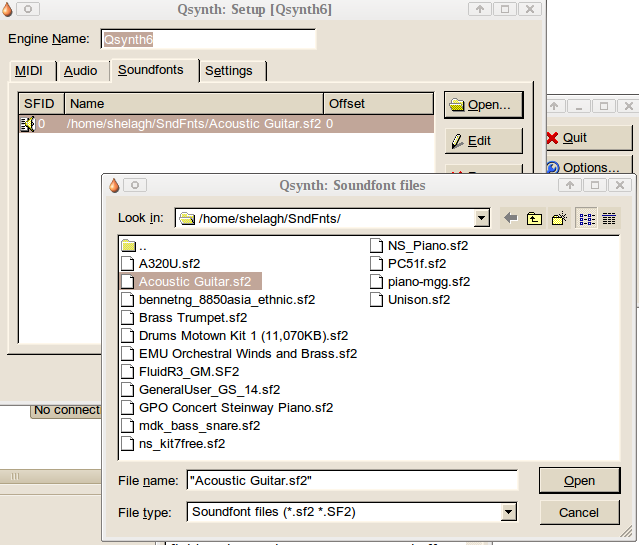Click Open button in the file dialog
Viewport: 639px width, 545px height.
[x=580, y=481]
